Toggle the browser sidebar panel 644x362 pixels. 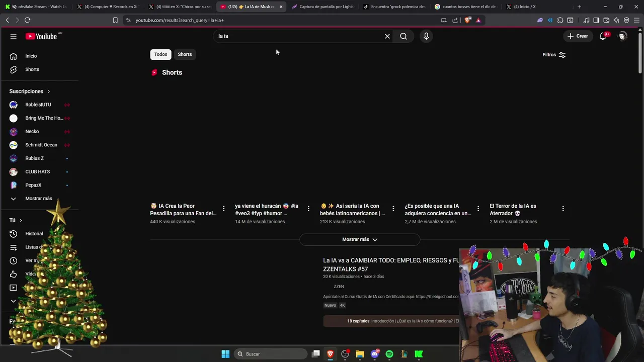click(596, 20)
